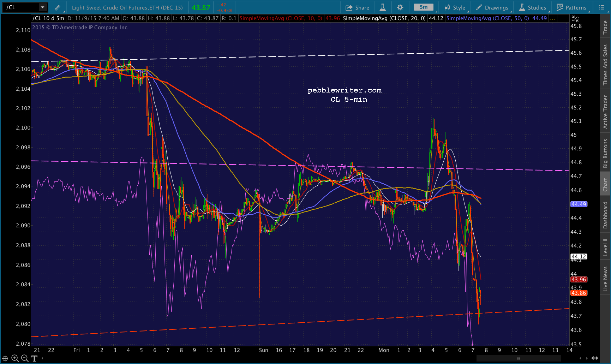Collapse the bottom-left drawing toolbar arrow
611x364 pixels.
click(43, 358)
